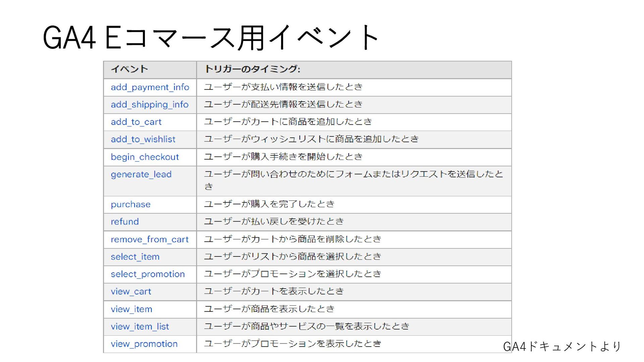Select text ユーザーがプロモーションを選択したとき
Image resolution: width=644 pixels, height=362 pixels.
point(293,274)
